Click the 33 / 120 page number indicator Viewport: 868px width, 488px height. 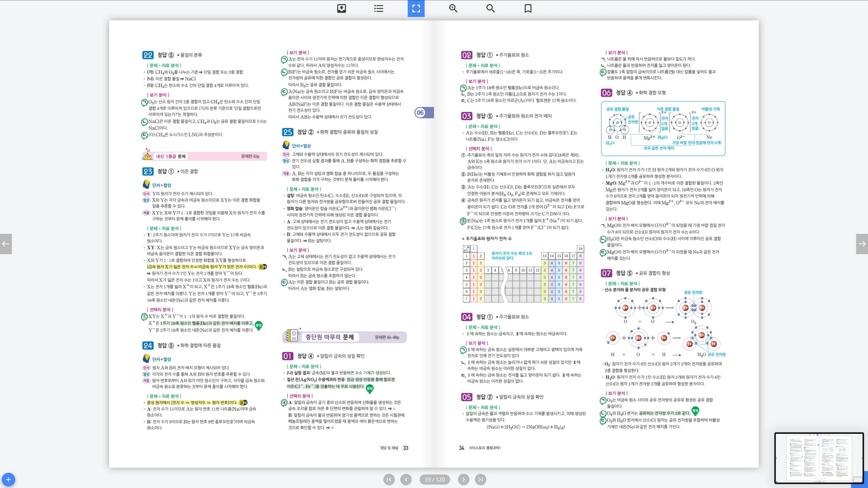434,479
